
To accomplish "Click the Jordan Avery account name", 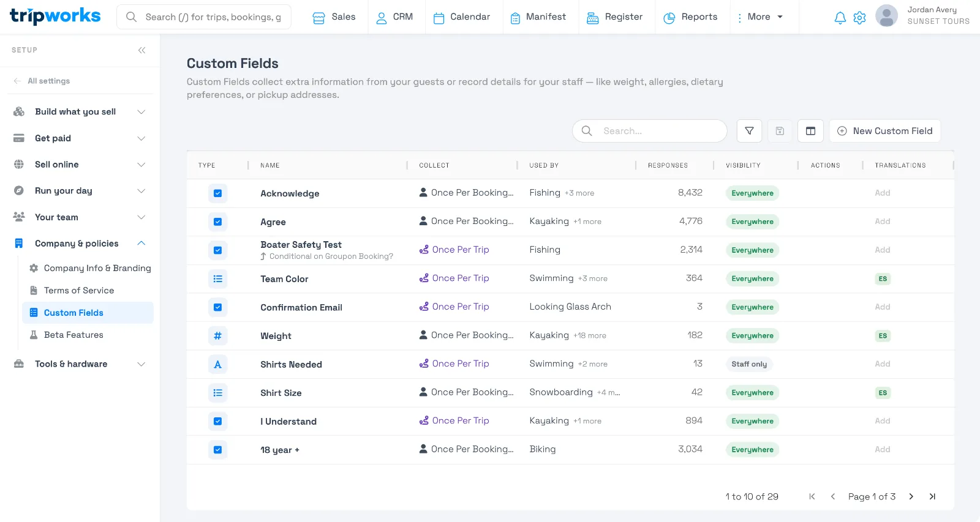I will [x=932, y=10].
